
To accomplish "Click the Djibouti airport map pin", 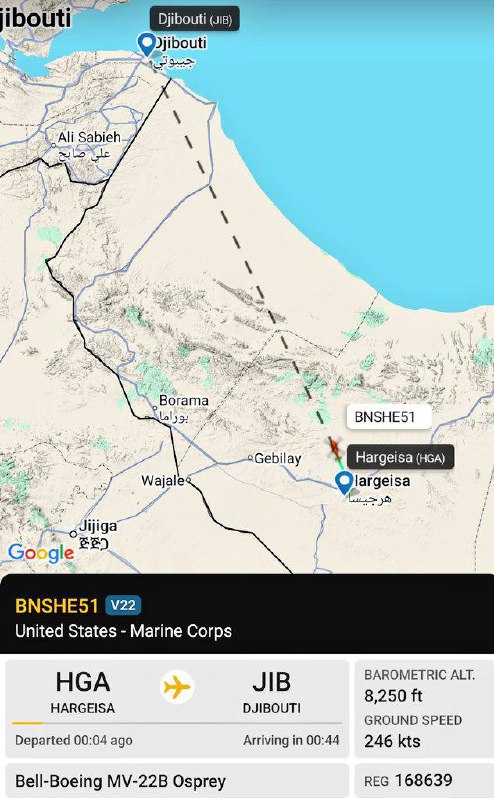I will point(146,44).
